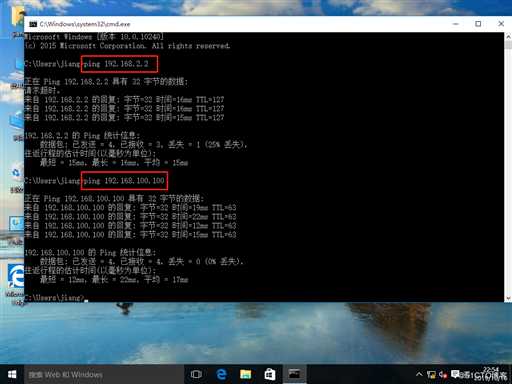Click the scrollbar up arrow in cmd

(508, 36)
